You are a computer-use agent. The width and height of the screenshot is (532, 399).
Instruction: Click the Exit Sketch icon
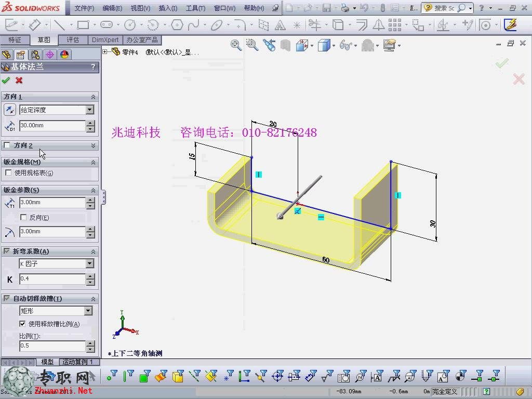pos(11,25)
